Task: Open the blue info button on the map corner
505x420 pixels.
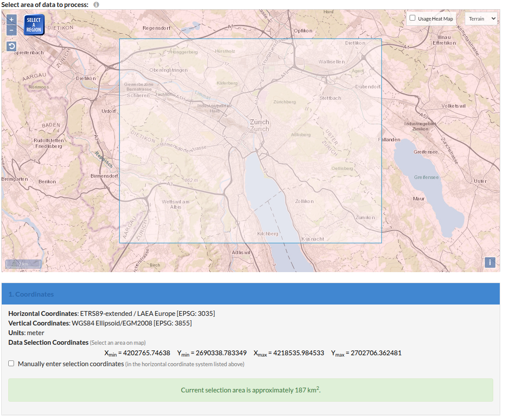Action: [490, 262]
